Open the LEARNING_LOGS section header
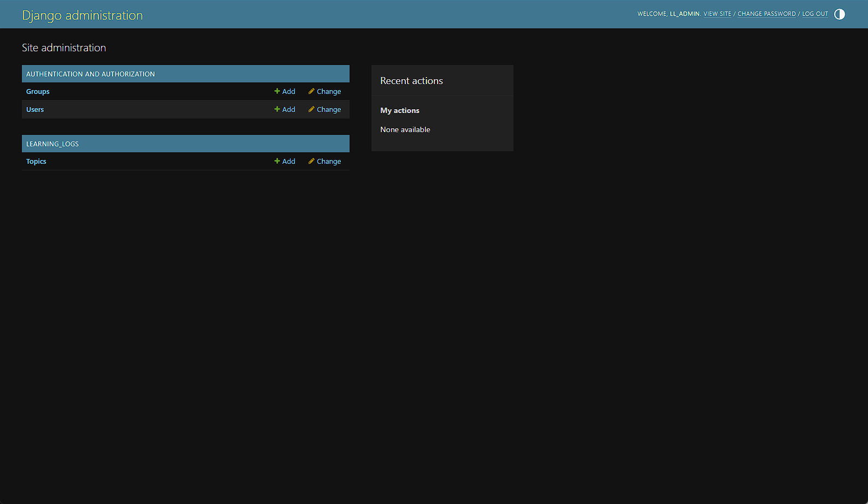 coord(52,144)
